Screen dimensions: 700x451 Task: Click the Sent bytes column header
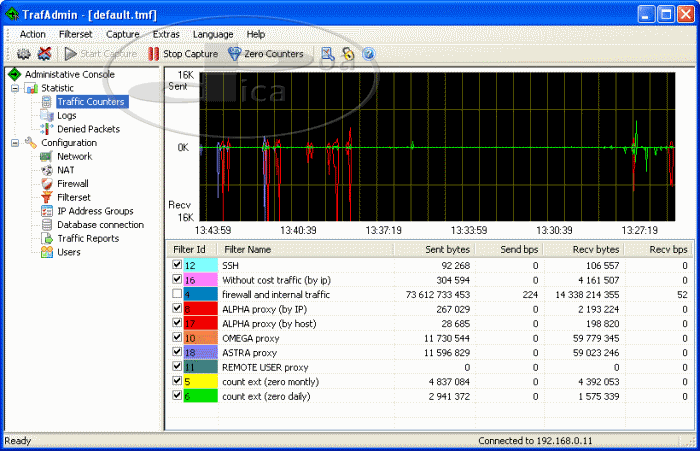click(446, 249)
